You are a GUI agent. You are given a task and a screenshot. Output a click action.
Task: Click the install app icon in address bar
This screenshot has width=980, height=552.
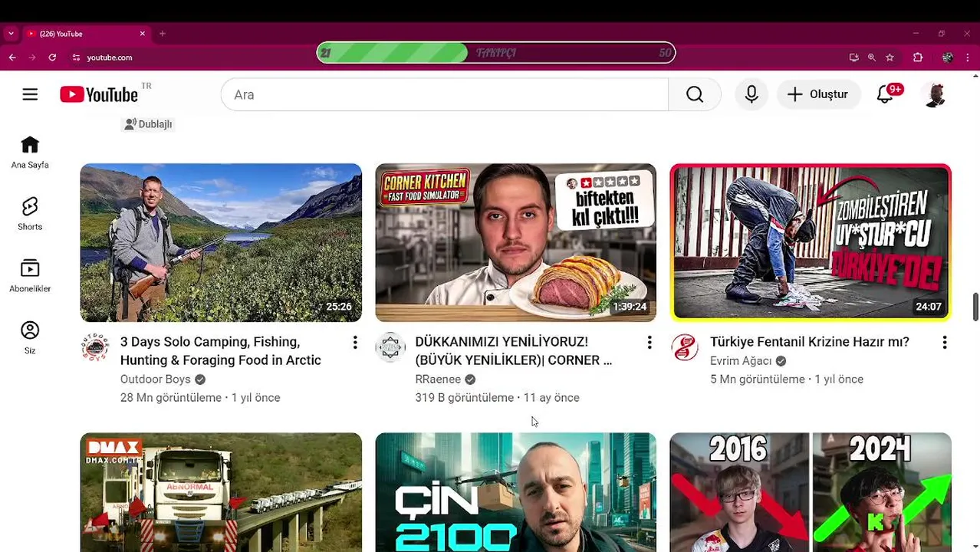(x=853, y=58)
